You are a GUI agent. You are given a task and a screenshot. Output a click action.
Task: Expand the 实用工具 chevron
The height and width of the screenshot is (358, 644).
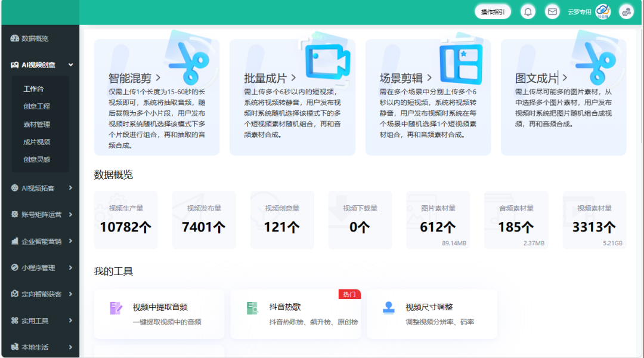tap(70, 320)
